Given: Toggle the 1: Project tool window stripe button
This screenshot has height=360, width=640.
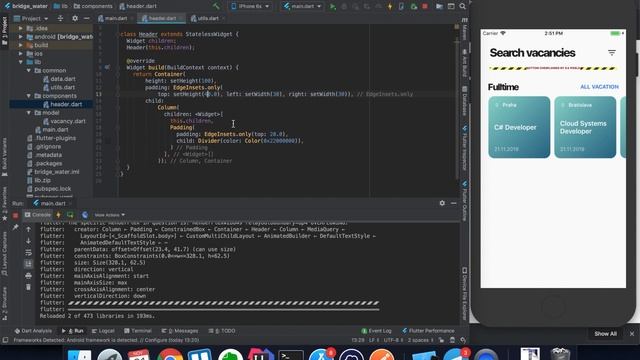Looking at the screenshot, I should coord(4,31).
